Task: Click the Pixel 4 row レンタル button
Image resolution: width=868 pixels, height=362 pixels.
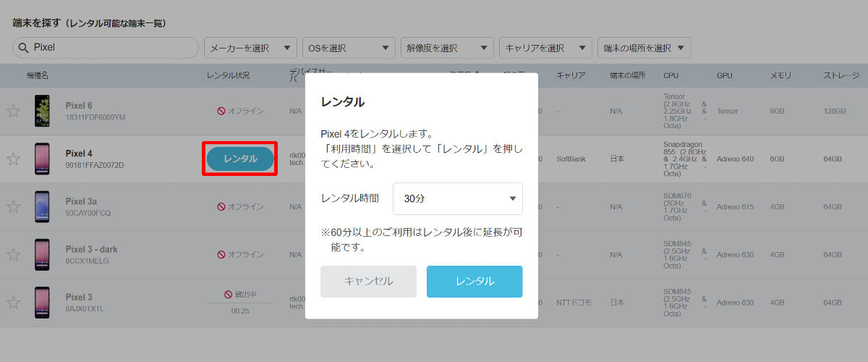Action: click(240, 159)
